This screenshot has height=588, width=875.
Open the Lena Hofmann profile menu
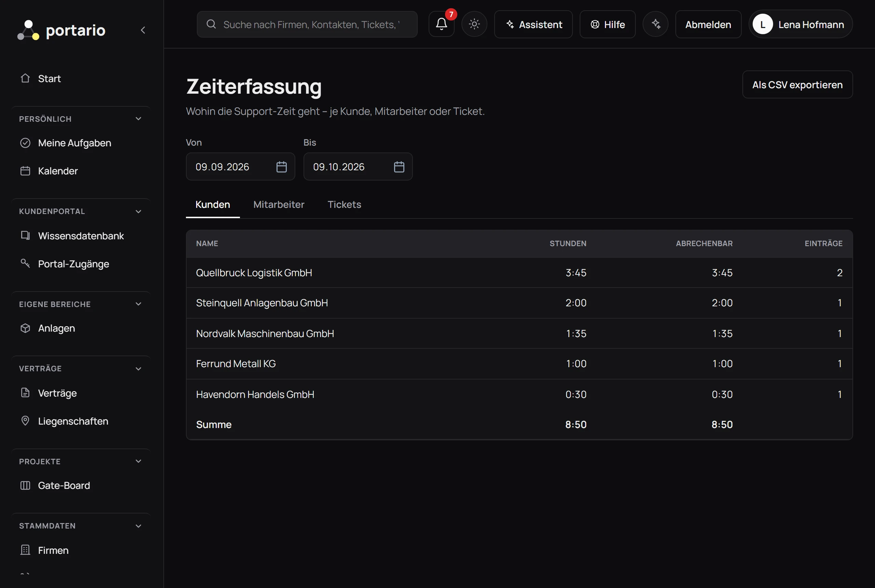tap(800, 24)
